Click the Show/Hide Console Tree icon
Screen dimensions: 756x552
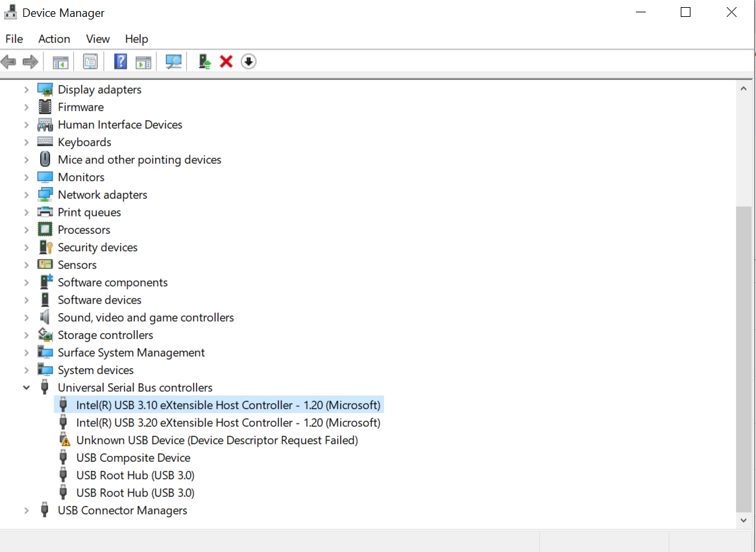[60, 62]
